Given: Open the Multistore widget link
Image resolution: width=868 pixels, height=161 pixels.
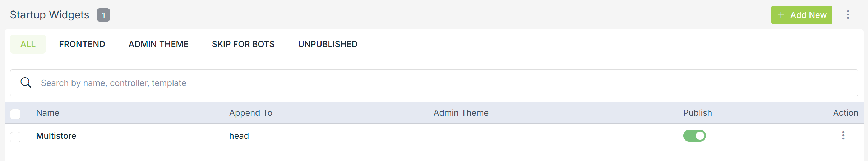Looking at the screenshot, I should pyautogui.click(x=56, y=136).
